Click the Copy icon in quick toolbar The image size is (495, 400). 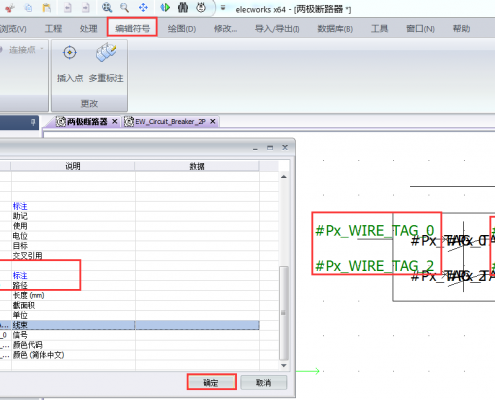coord(29,7)
